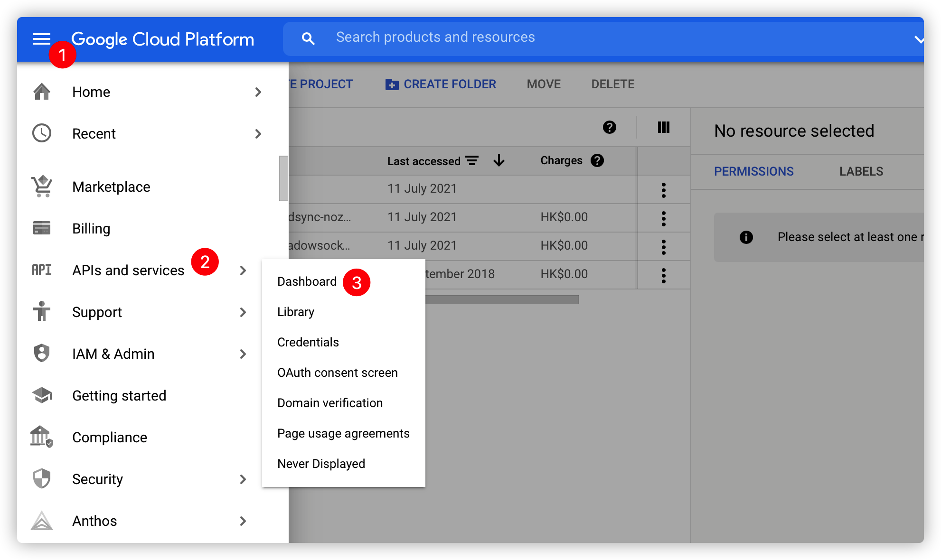Click the DELETE button
The height and width of the screenshot is (560, 941).
click(613, 84)
